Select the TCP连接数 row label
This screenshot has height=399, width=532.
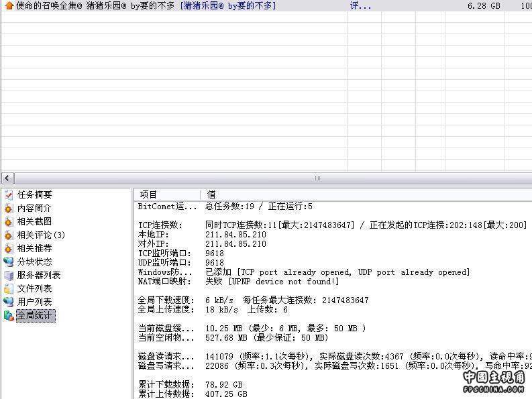click(x=160, y=225)
